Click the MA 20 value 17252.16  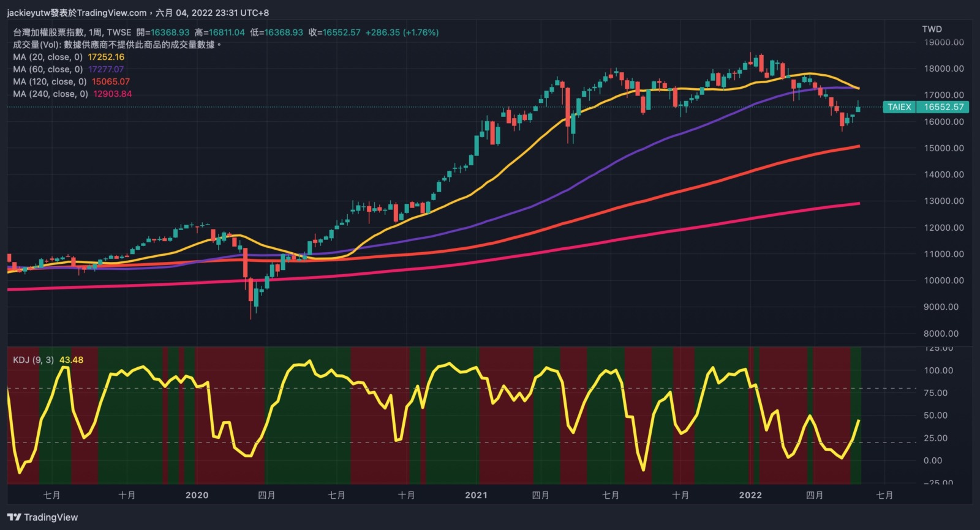tap(106, 57)
